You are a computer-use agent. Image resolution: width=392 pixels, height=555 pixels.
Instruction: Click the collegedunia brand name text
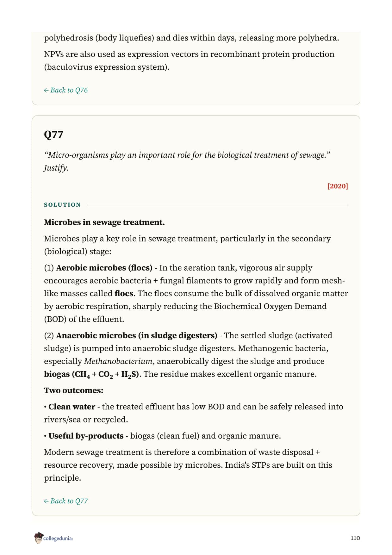tap(58, 539)
